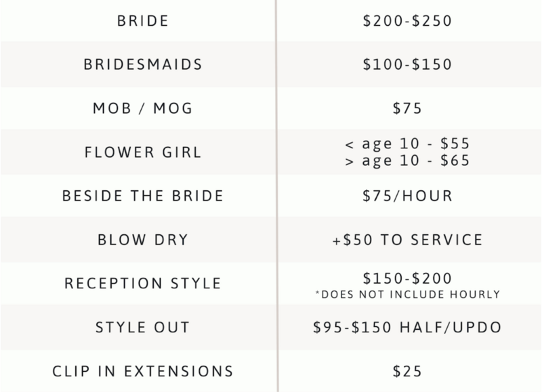
Task: Select the $150-$200 reception price
Action: (x=408, y=278)
